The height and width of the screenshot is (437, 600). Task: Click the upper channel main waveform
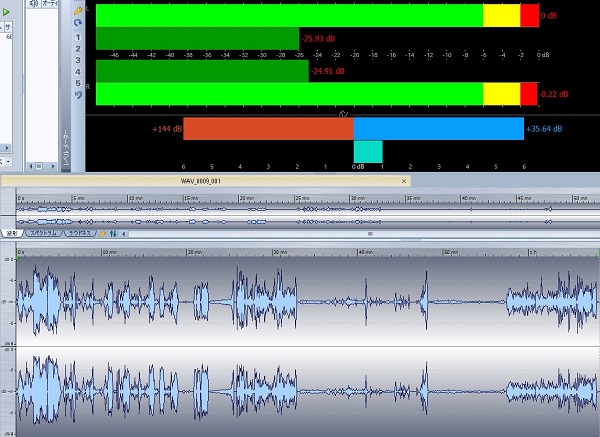click(x=308, y=302)
